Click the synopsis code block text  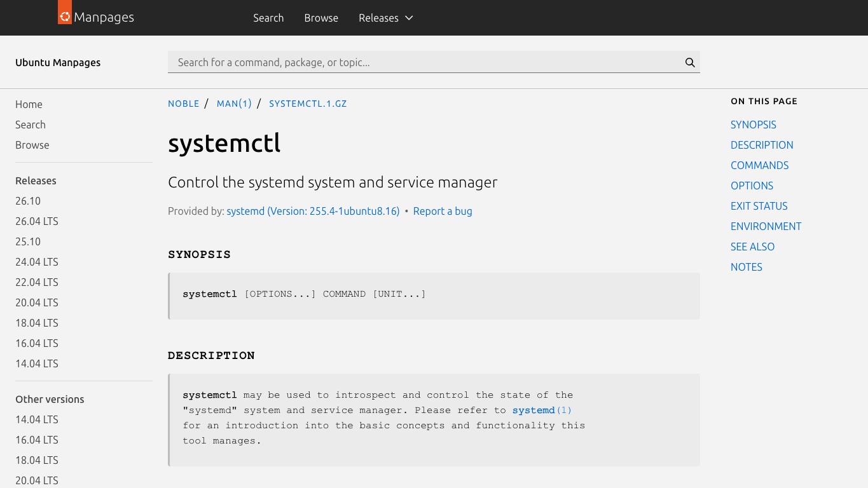tap(304, 294)
